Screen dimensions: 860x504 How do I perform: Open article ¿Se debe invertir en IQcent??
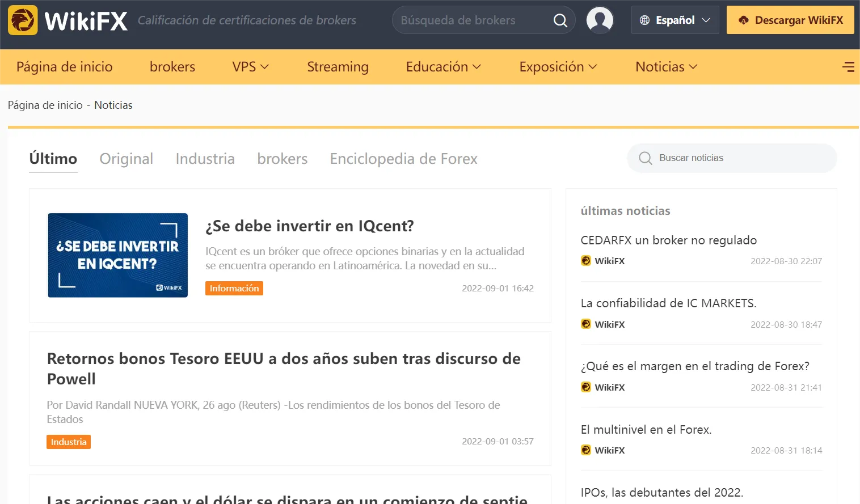[310, 226]
